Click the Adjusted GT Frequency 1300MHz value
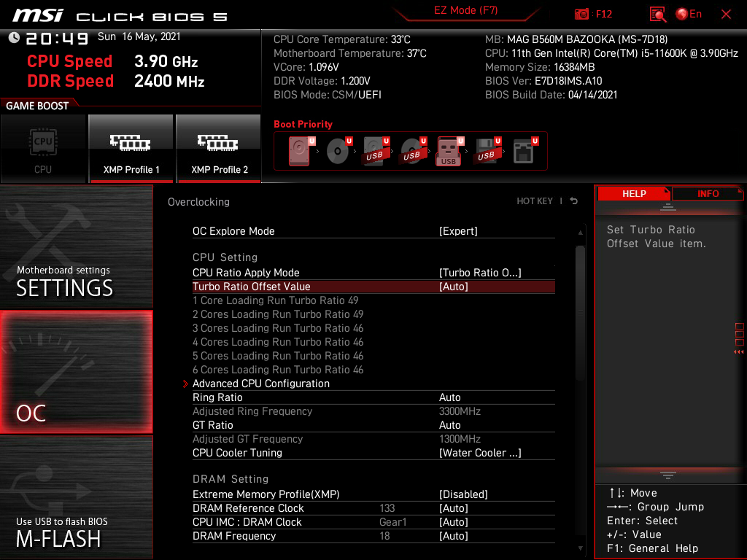Image resolution: width=747 pixels, height=560 pixels. 460,438
